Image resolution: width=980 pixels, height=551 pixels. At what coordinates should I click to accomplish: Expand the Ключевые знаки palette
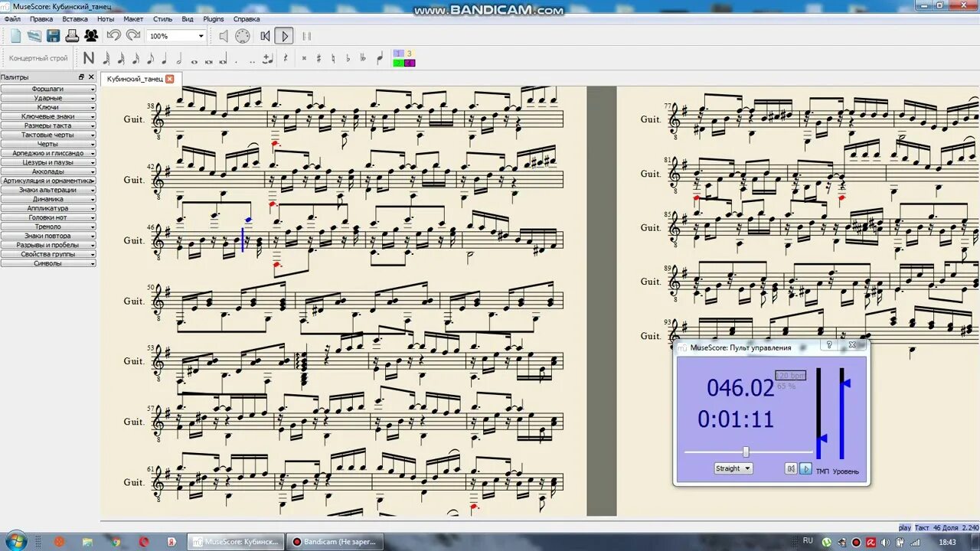click(x=48, y=116)
